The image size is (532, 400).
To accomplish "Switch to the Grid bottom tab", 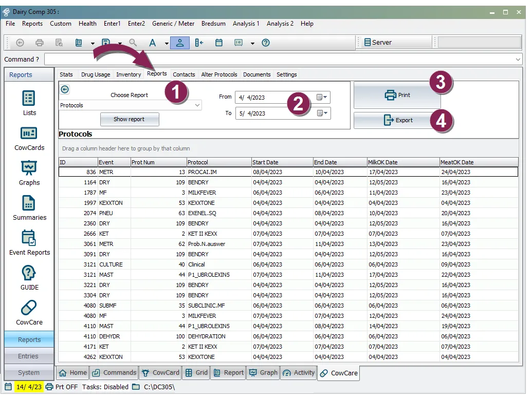I will (x=196, y=373).
